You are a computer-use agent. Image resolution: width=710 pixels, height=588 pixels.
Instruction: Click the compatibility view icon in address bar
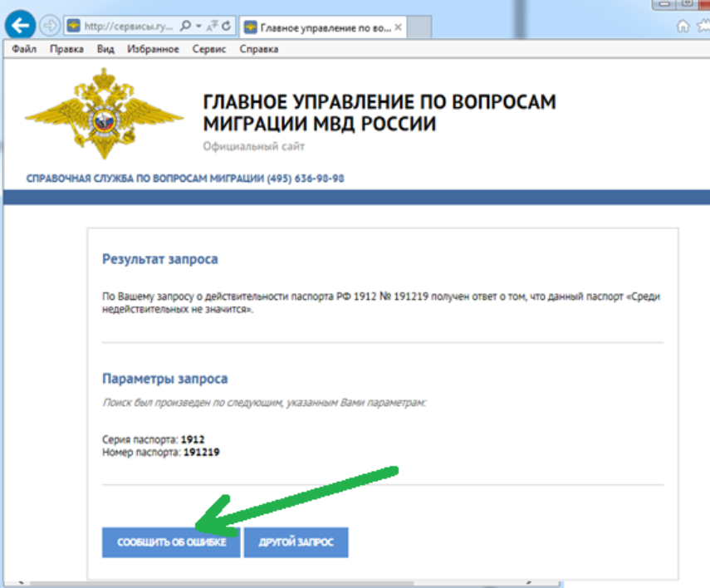[x=213, y=27]
